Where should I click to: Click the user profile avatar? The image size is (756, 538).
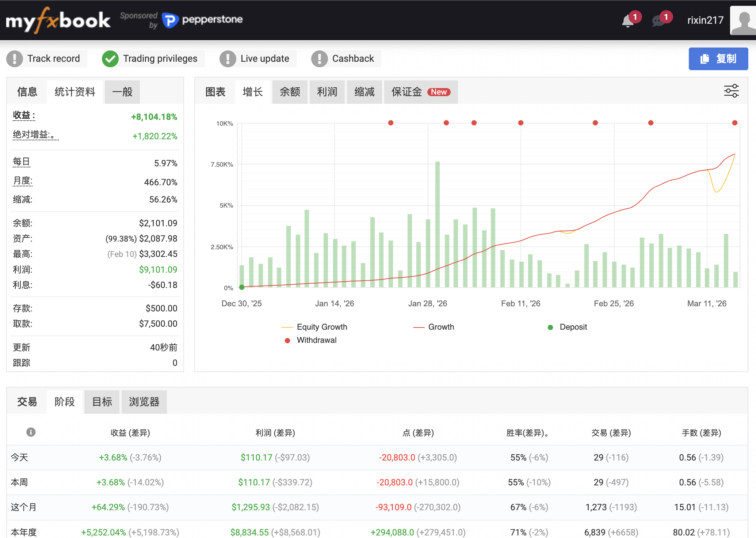point(743,20)
